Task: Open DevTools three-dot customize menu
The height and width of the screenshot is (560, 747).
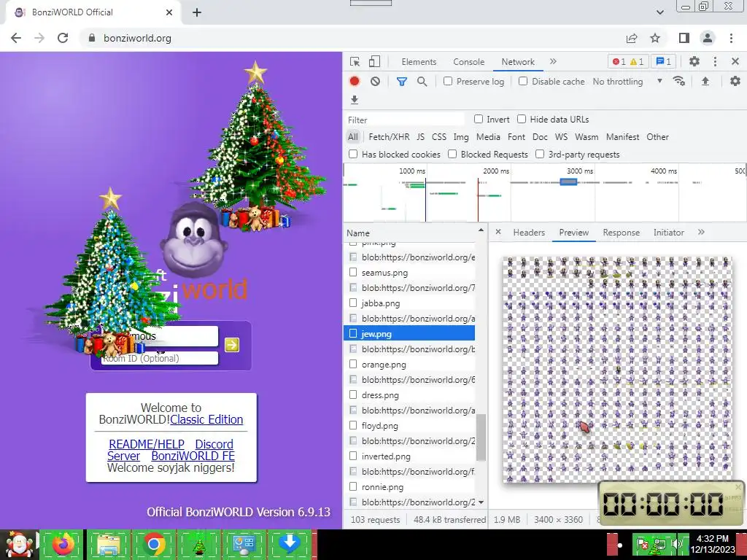Action: coord(715,61)
